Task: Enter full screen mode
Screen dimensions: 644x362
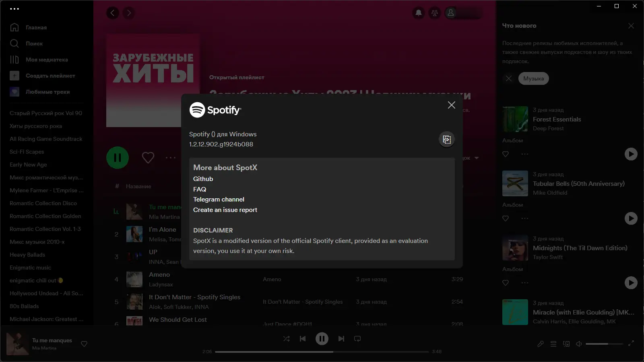Action: coord(631,343)
